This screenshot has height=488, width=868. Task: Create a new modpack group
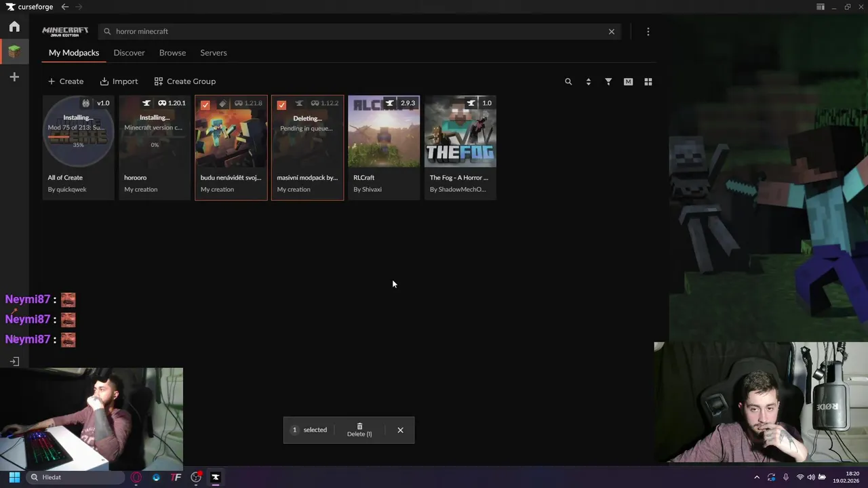coord(184,81)
